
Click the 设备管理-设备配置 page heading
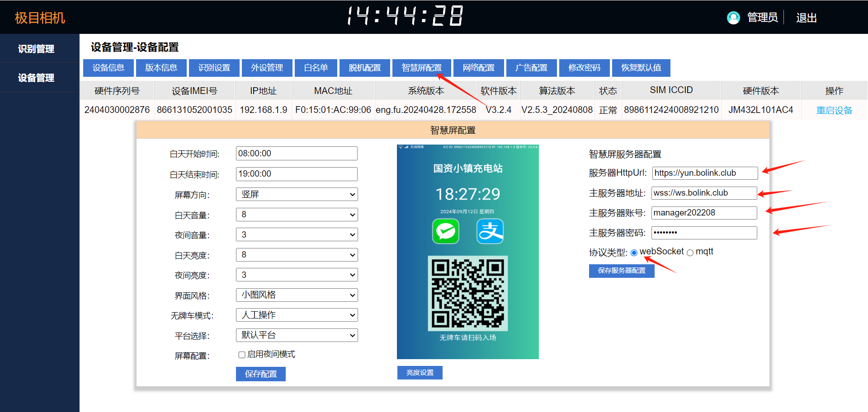point(135,47)
